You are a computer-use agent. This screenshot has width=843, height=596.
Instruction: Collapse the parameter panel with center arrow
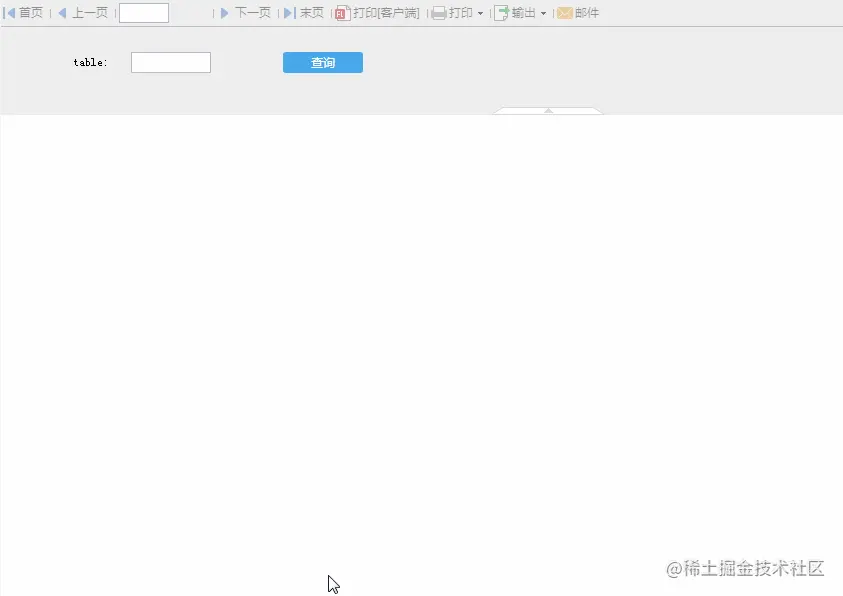(x=547, y=110)
